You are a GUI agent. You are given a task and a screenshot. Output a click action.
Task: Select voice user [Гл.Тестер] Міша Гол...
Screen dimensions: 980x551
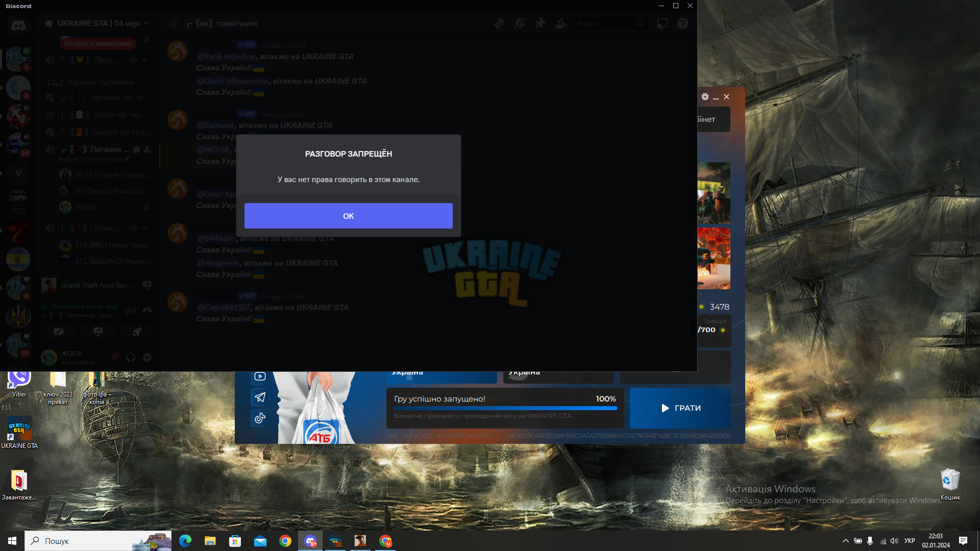tap(106, 191)
